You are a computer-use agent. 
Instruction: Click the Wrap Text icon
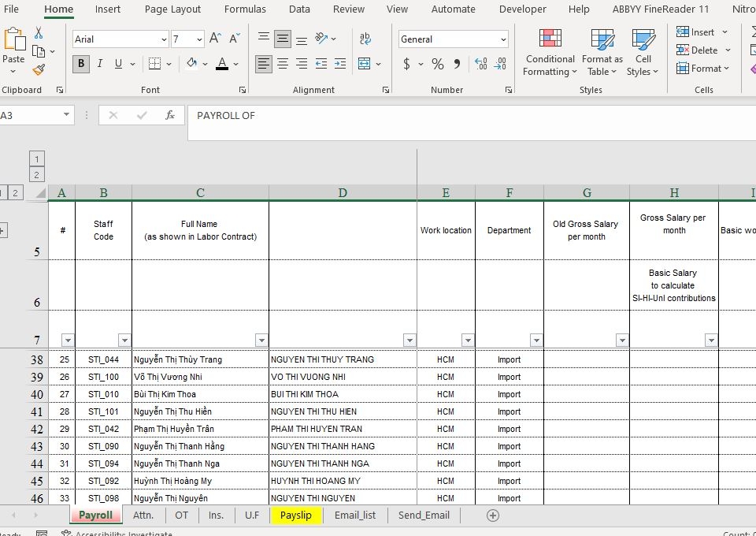365,39
